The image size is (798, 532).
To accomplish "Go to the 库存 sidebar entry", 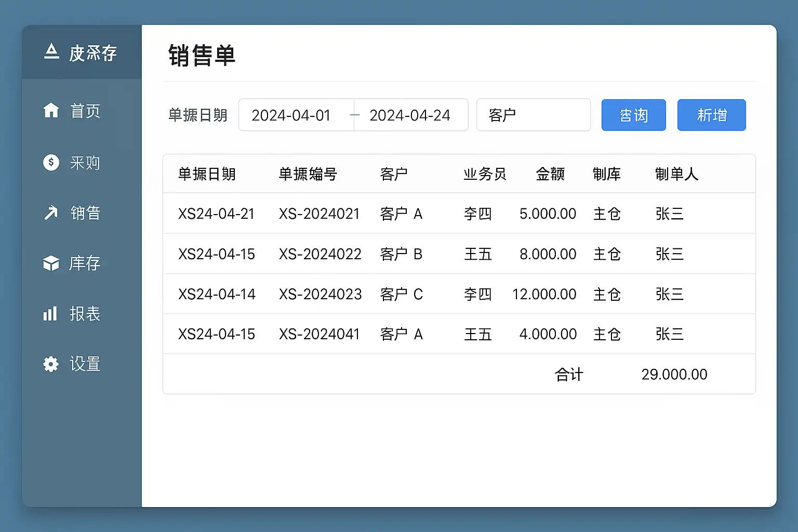I will [85, 263].
